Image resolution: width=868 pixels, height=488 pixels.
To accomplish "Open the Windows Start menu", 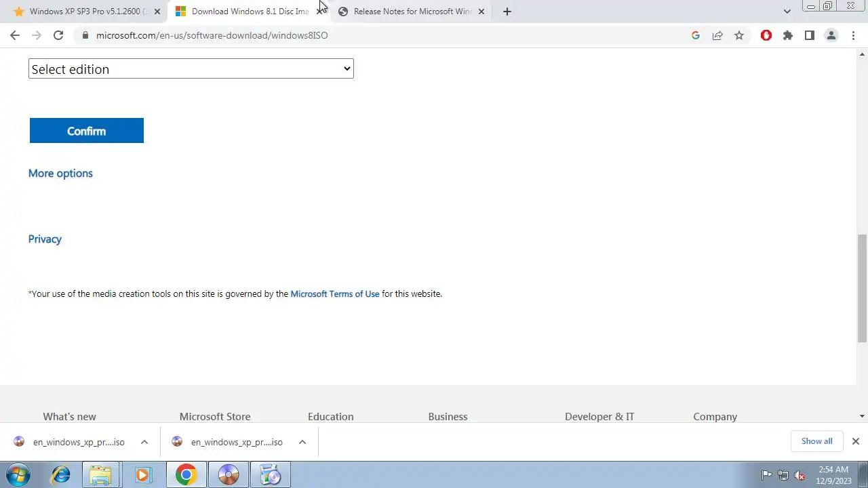I will pyautogui.click(x=18, y=475).
